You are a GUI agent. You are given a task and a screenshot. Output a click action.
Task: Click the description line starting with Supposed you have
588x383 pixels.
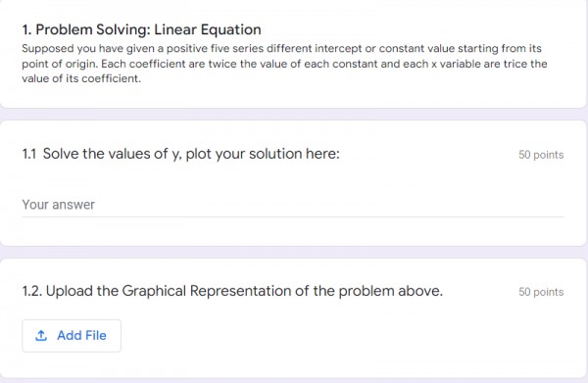(281, 49)
